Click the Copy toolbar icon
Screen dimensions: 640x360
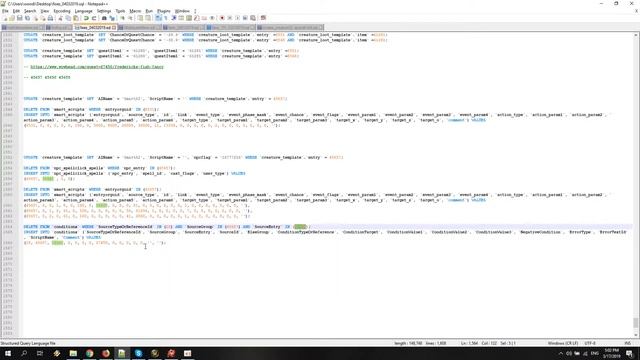(68, 18)
